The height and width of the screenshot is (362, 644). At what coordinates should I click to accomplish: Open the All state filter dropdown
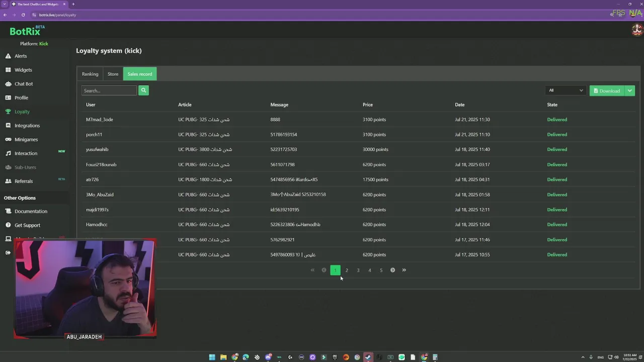(566, 90)
